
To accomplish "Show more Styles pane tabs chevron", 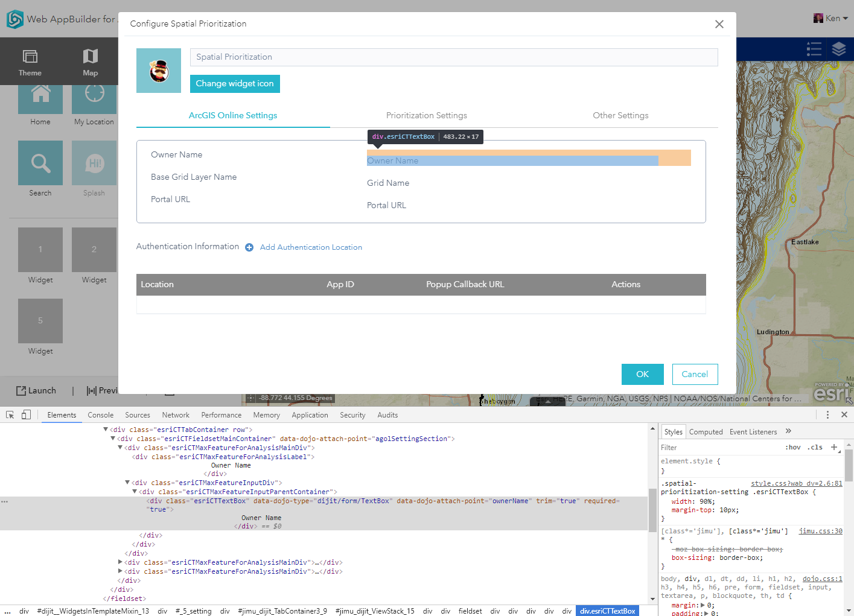I will point(788,431).
